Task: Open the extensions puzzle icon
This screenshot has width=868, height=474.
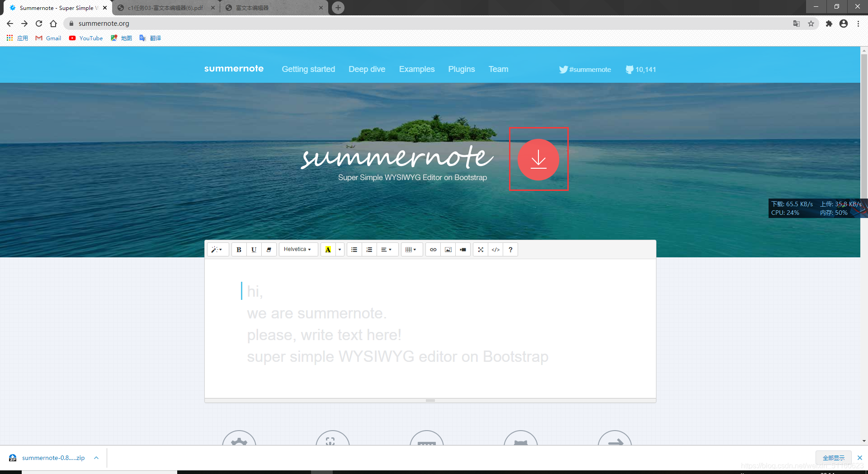Action: point(829,24)
